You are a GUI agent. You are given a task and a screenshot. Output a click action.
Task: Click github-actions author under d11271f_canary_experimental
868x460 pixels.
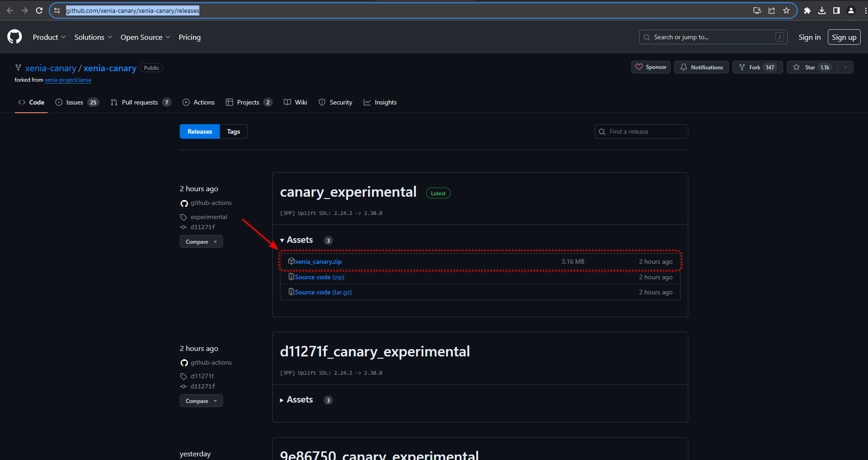coord(211,362)
